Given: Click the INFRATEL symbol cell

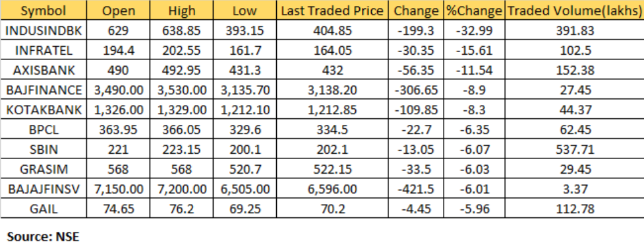Looking at the screenshot, I should click(44, 51).
